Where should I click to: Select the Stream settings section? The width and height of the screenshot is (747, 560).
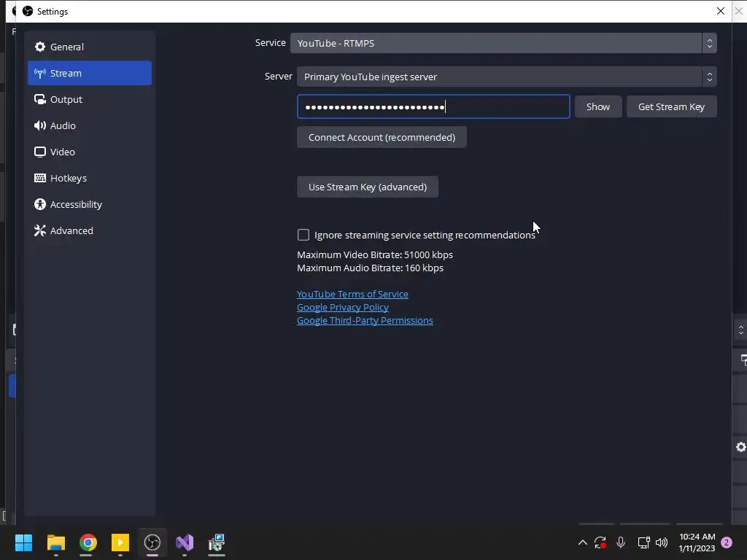[x=90, y=73]
